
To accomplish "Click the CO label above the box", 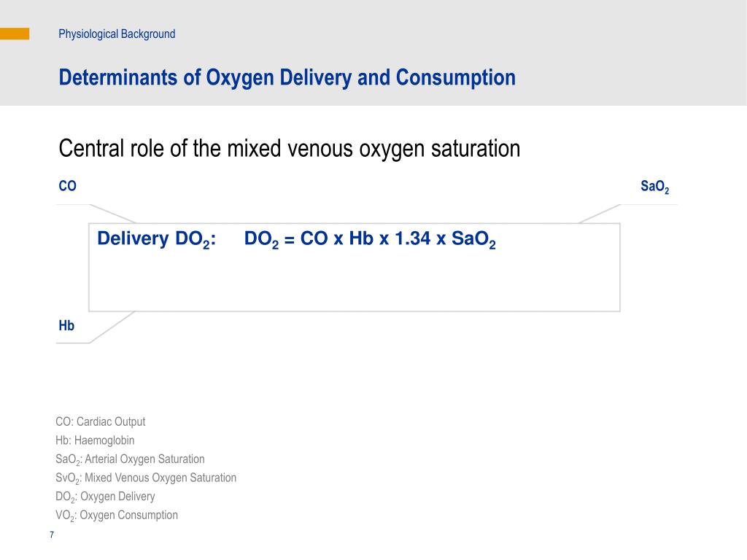I will coord(67,186).
